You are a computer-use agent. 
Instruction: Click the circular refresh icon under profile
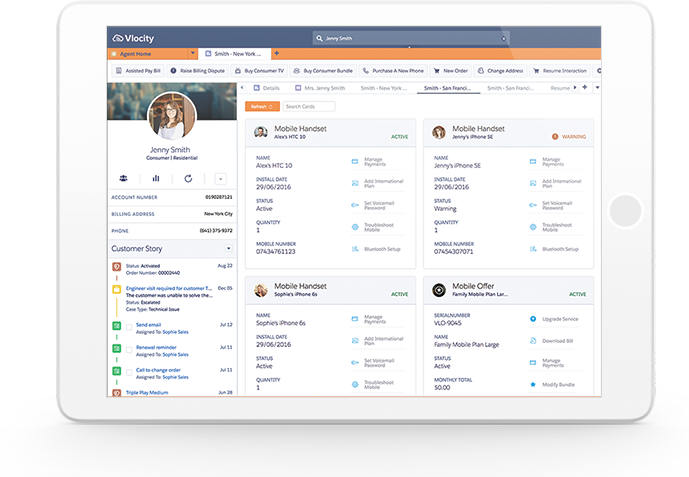pos(188,179)
